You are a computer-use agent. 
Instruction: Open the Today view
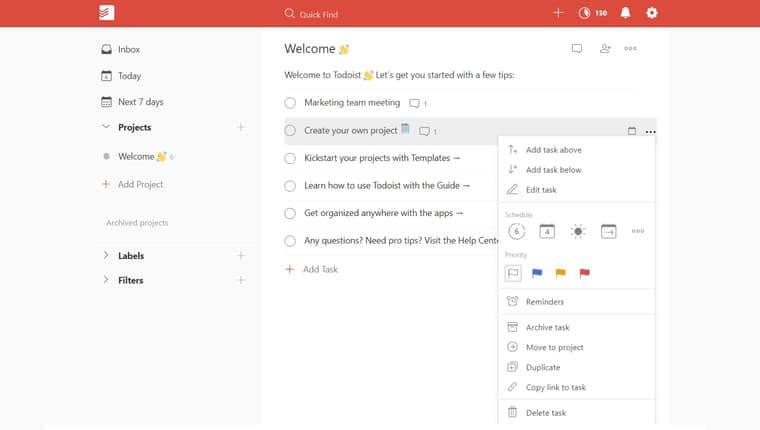point(121,76)
